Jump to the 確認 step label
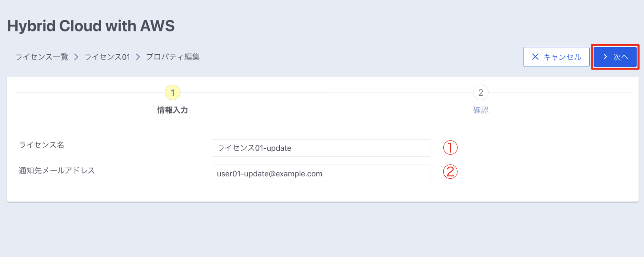Screen dimensions: 644x257 click(x=481, y=110)
